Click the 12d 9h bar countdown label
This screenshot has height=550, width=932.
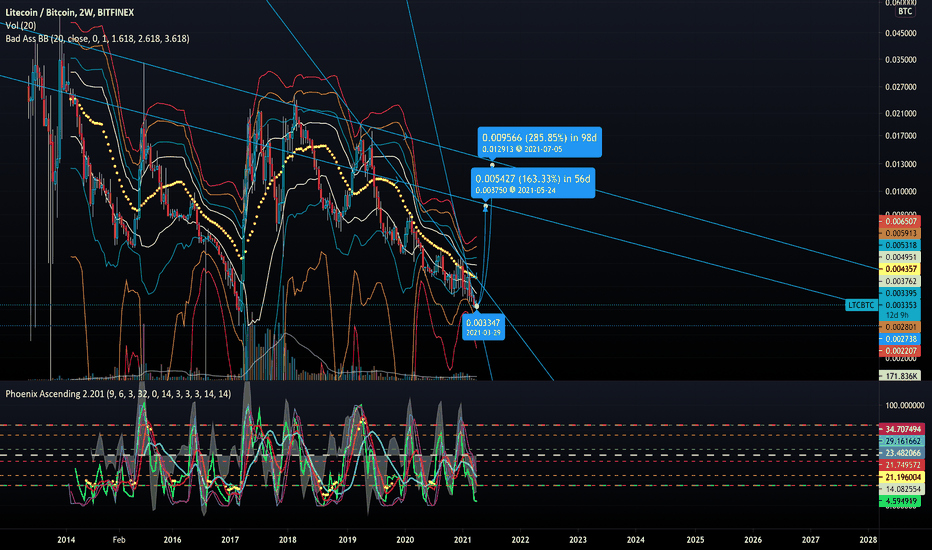coord(900,315)
